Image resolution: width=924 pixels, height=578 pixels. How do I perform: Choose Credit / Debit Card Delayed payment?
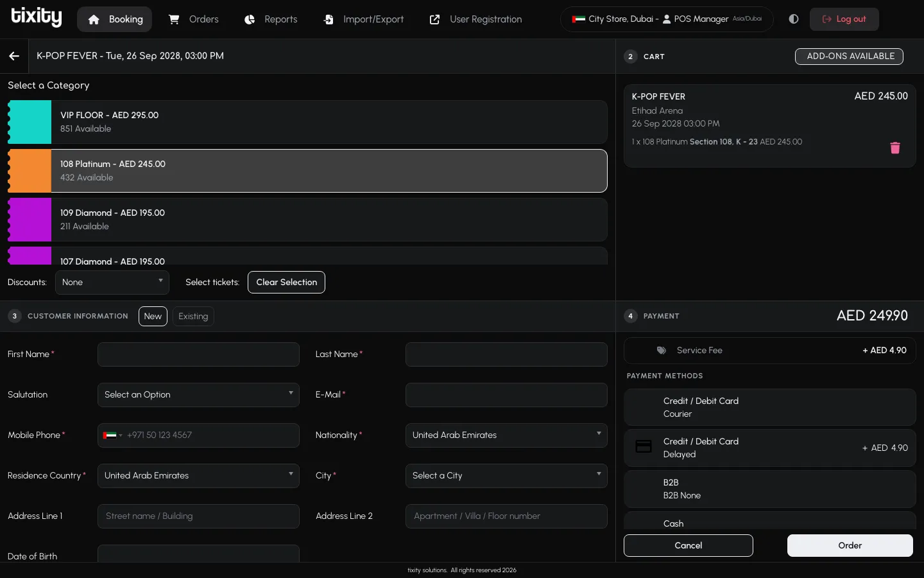(x=770, y=448)
